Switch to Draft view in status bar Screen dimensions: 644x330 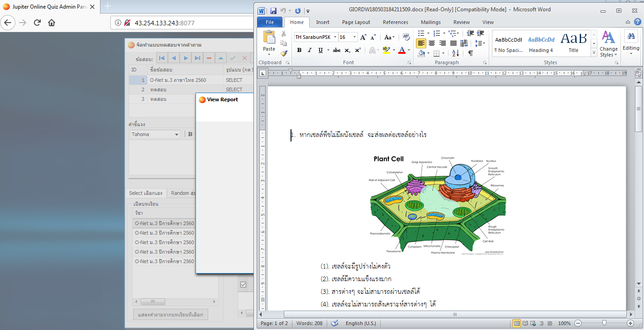click(549, 323)
